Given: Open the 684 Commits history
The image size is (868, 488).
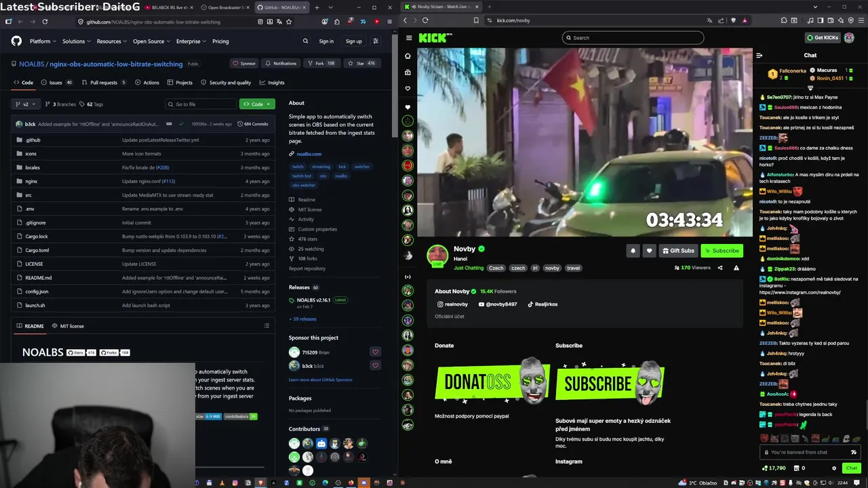Looking at the screenshot, I should (253, 124).
